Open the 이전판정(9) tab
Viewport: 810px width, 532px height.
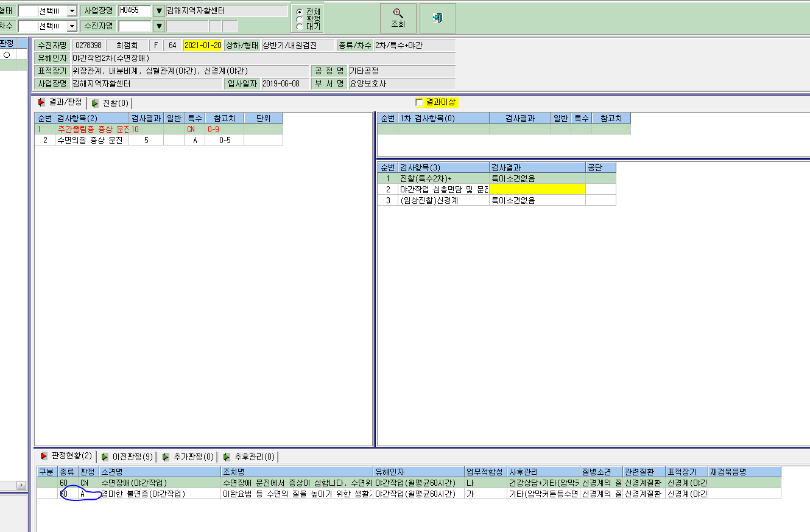[x=127, y=457]
